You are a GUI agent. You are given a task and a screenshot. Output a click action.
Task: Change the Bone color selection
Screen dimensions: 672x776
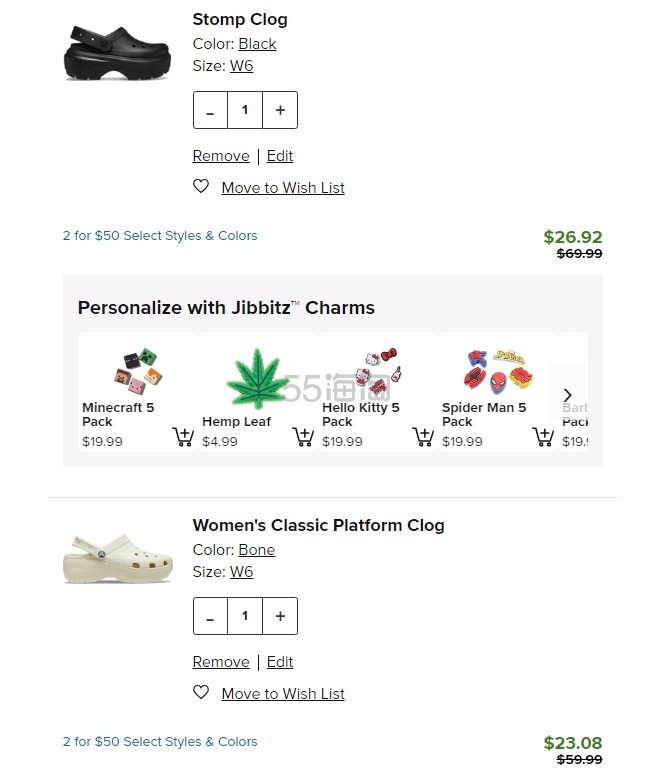point(257,550)
